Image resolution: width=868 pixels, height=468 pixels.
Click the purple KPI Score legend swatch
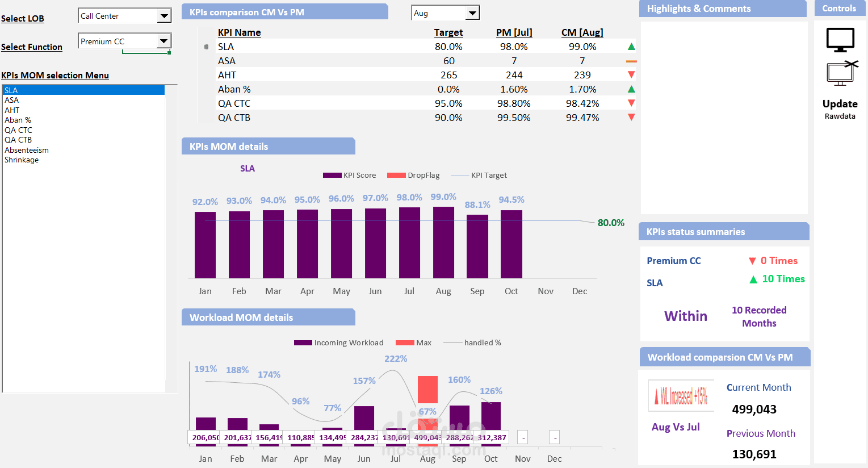(x=332, y=175)
